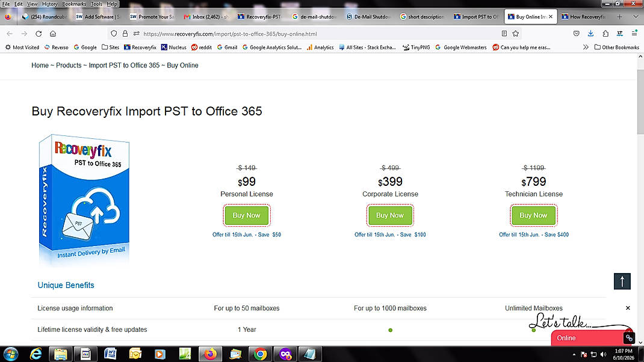Switch to Import PST to Office tab
Viewport: 644px width, 362px height.
pos(477,17)
